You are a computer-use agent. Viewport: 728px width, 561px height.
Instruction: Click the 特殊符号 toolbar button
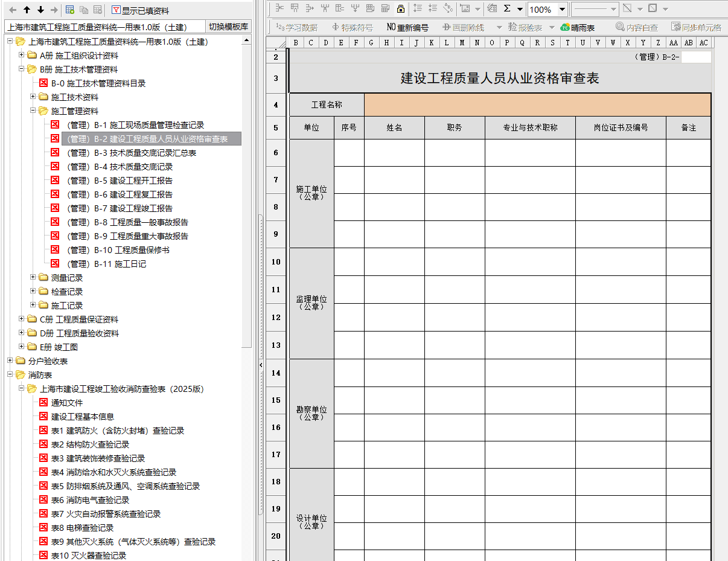(x=352, y=27)
